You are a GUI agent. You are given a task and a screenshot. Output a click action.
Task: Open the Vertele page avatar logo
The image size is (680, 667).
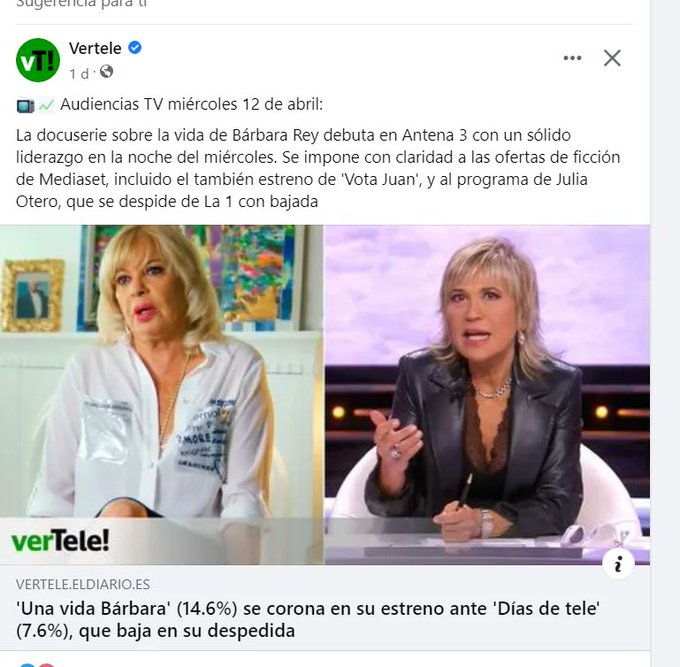[x=38, y=60]
